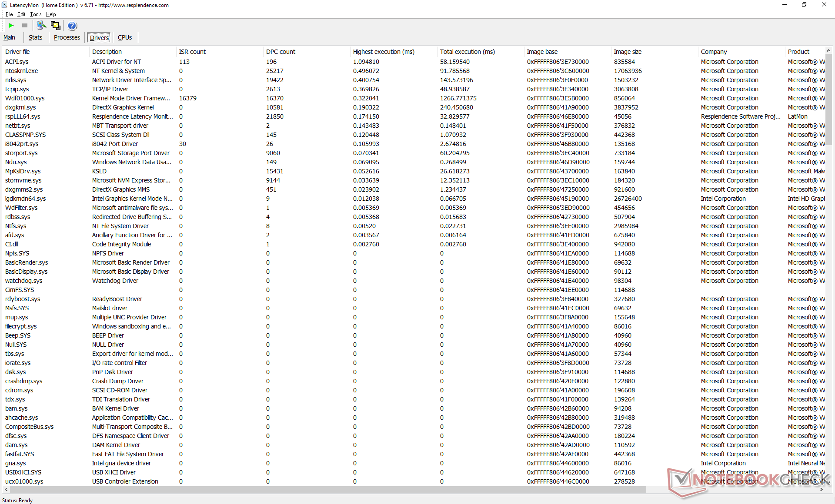Sort by the ISR count column header
The height and width of the screenshot is (504, 835).
pos(192,52)
